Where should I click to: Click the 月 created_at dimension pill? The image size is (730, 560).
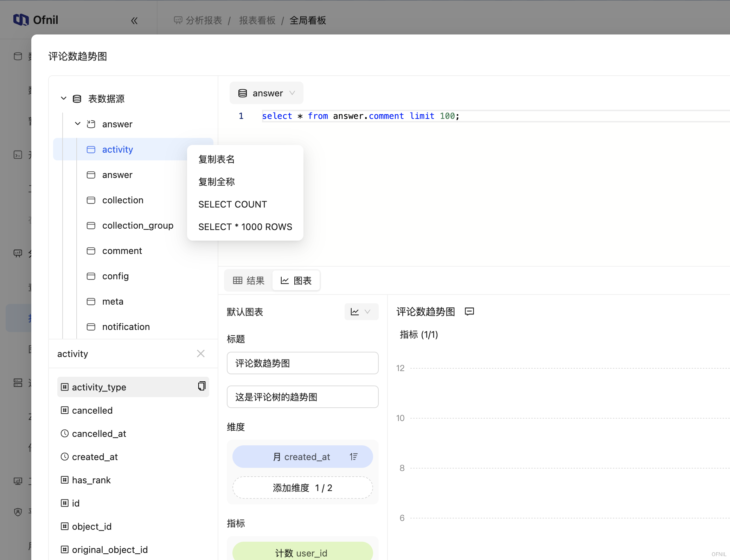click(x=302, y=457)
